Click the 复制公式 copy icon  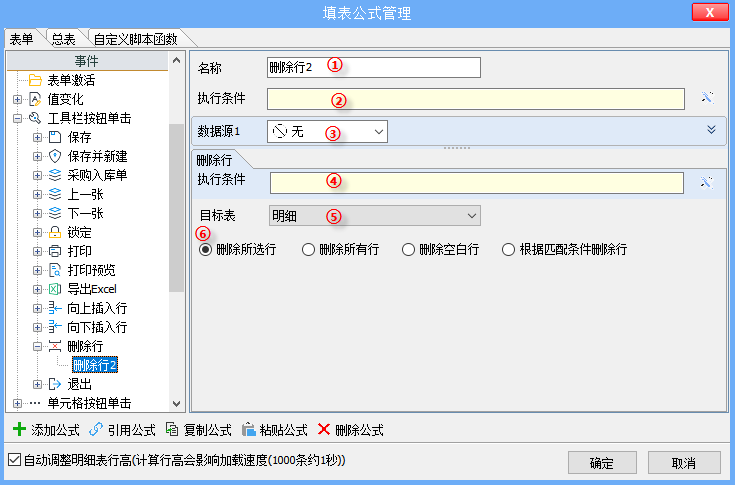pos(172,429)
